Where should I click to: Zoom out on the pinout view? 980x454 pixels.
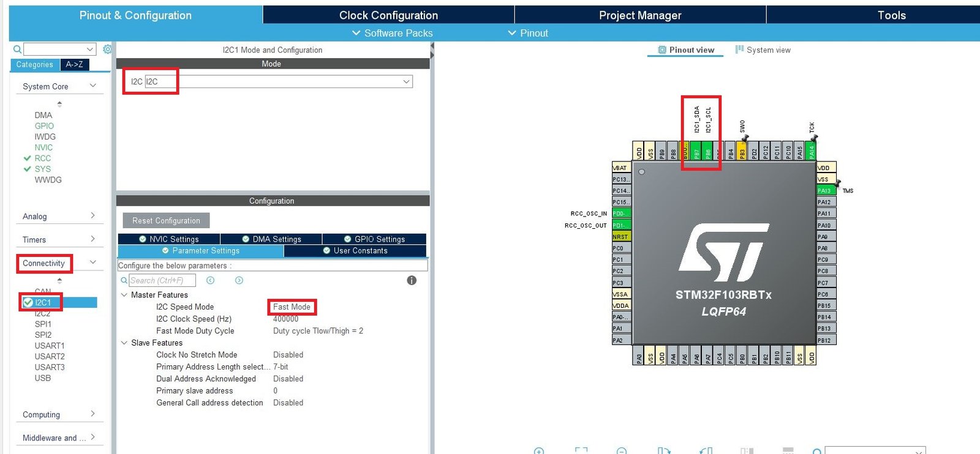pos(622,451)
